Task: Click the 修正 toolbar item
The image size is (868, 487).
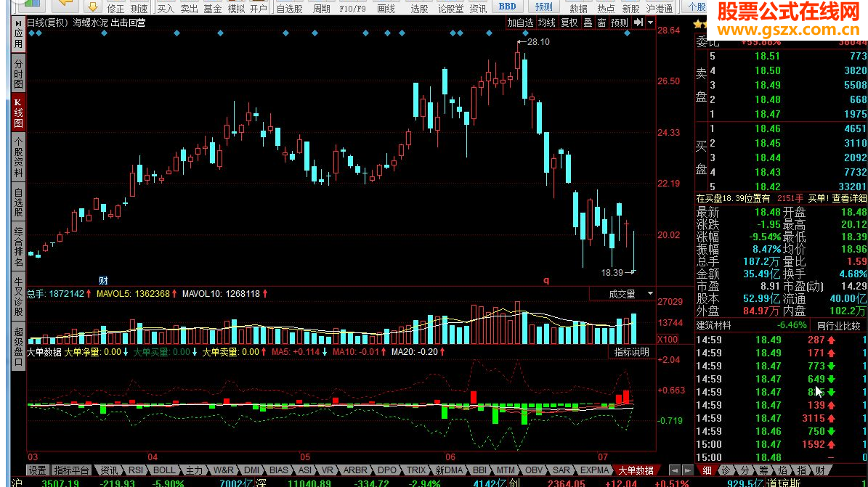Action: click(115, 8)
